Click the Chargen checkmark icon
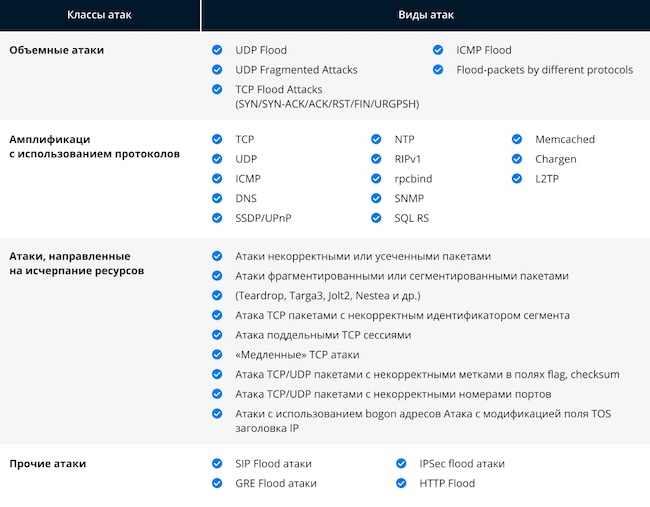This screenshot has height=507, width=650. click(x=517, y=159)
